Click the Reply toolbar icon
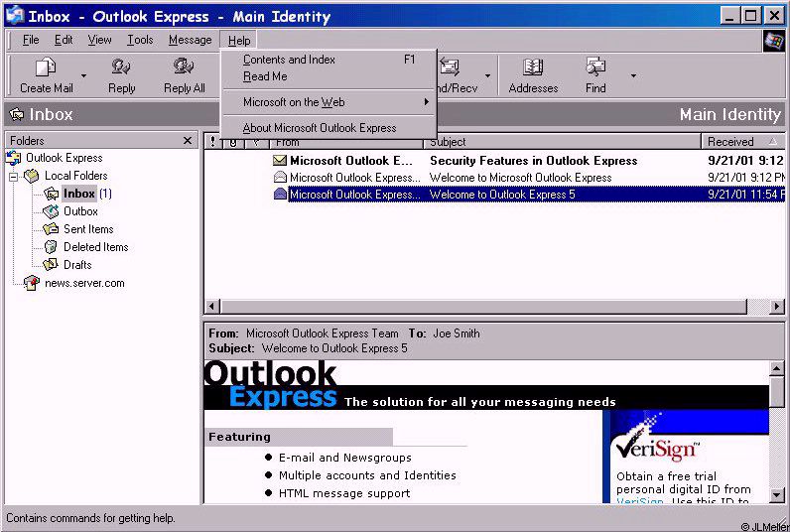Image resolution: width=790 pixels, height=532 pixels. click(x=121, y=67)
